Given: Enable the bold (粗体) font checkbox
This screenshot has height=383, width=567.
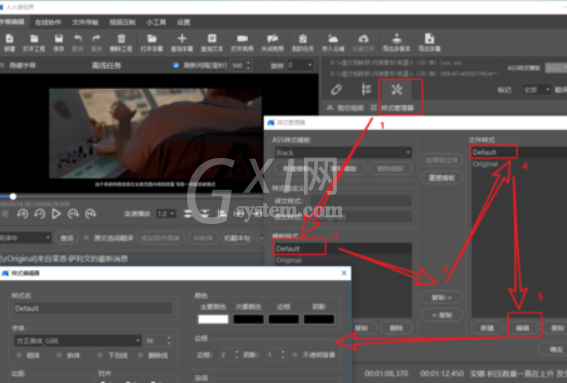Looking at the screenshot, I should click(x=19, y=356).
